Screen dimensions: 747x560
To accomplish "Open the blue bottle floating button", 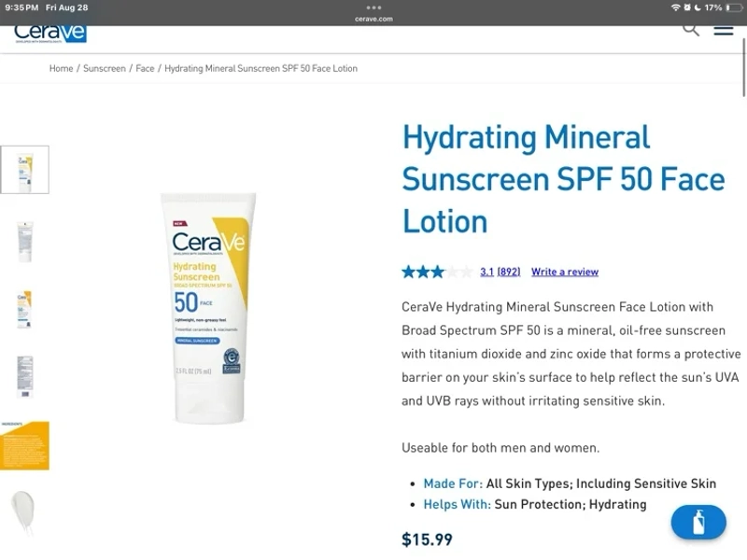I will [698, 523].
